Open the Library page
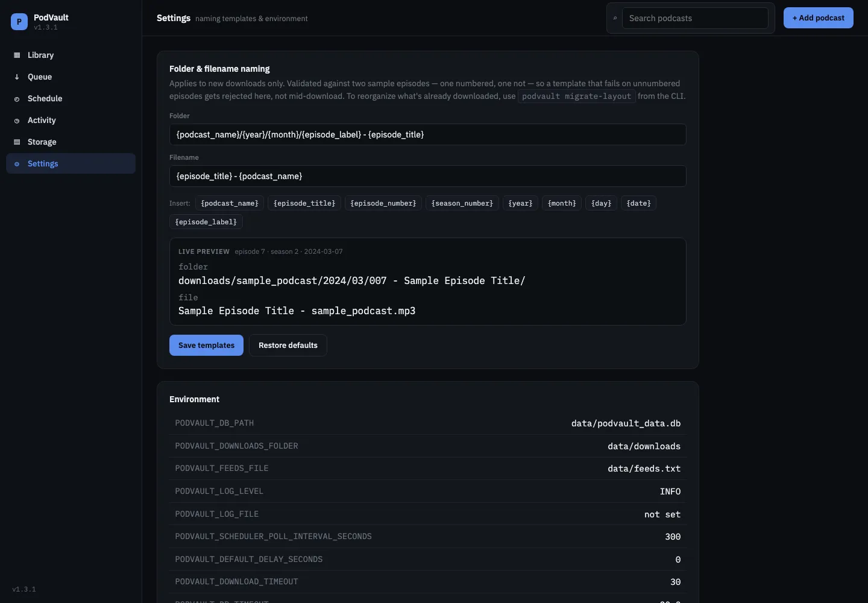Image resolution: width=868 pixels, height=603 pixels. click(71, 55)
